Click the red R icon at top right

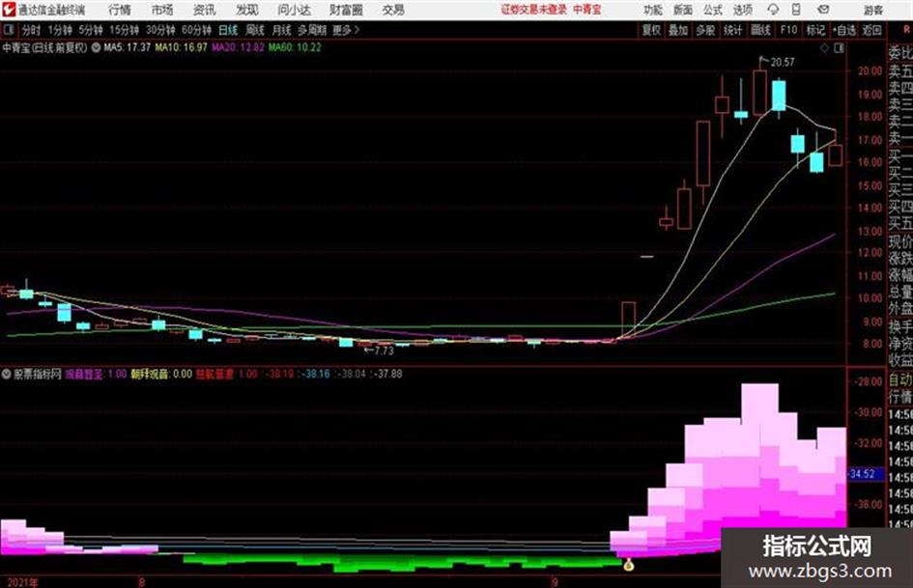tap(906, 29)
